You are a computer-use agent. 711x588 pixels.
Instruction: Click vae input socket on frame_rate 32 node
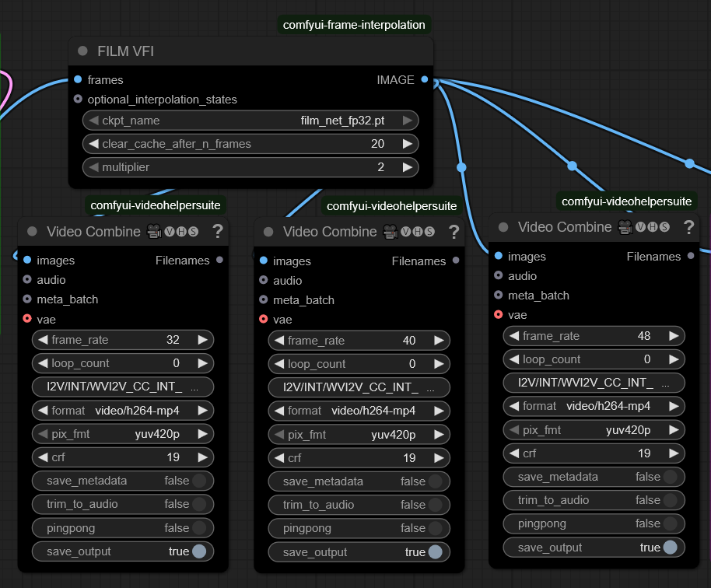pyautogui.click(x=27, y=319)
